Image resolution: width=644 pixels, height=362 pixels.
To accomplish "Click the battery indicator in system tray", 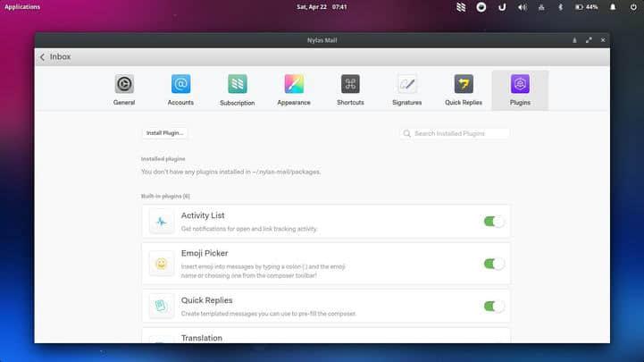I will pos(587,7).
